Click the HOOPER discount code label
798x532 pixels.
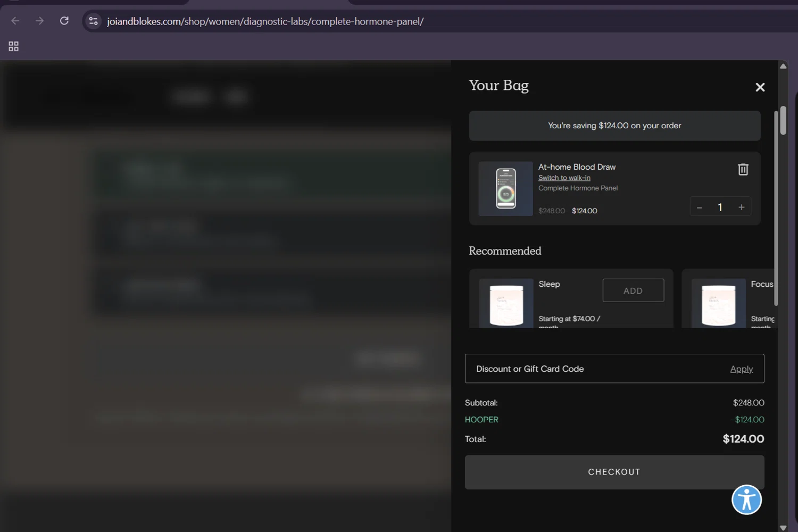481,420
